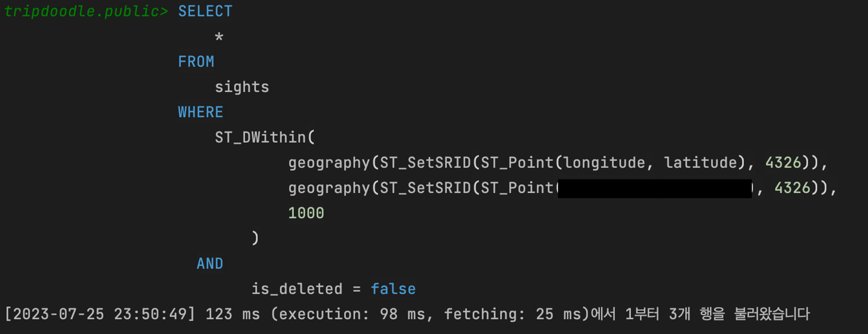Click the is_deleted column name
The image size is (868, 334).
click(x=297, y=289)
